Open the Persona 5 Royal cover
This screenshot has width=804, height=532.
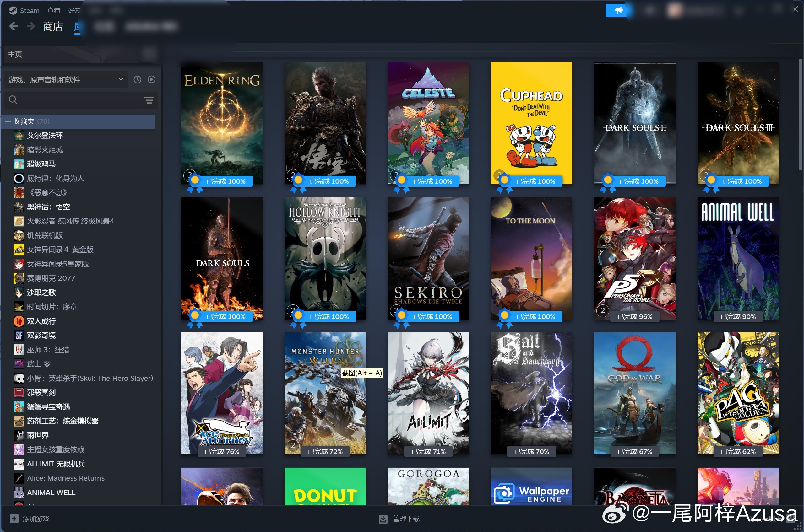click(x=635, y=259)
